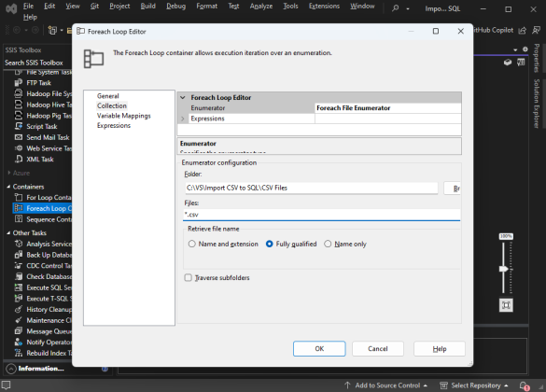Screen dimensions: 546x392
Task: Click the Files input field
Action: pos(321,215)
